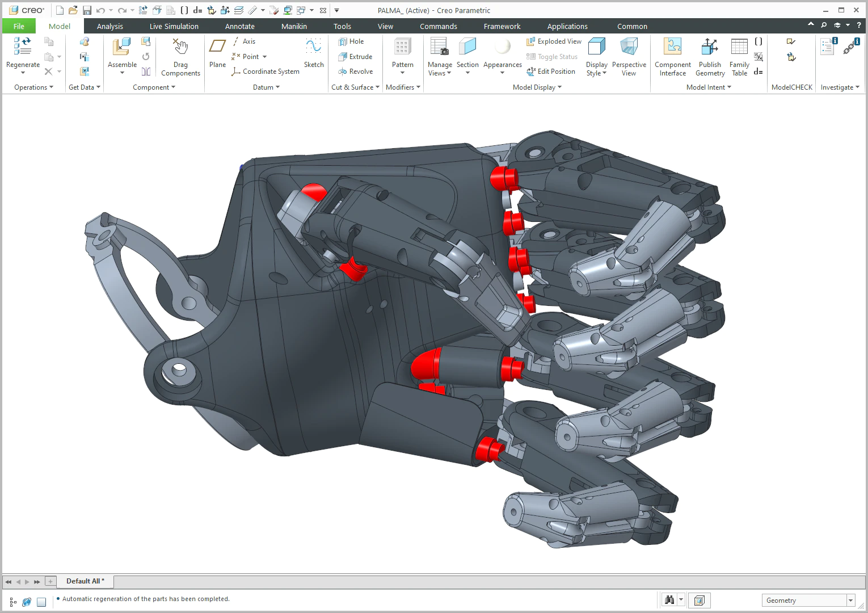
Task: Expand the Geometry selection filter dropdown
Action: pyautogui.click(x=850, y=601)
